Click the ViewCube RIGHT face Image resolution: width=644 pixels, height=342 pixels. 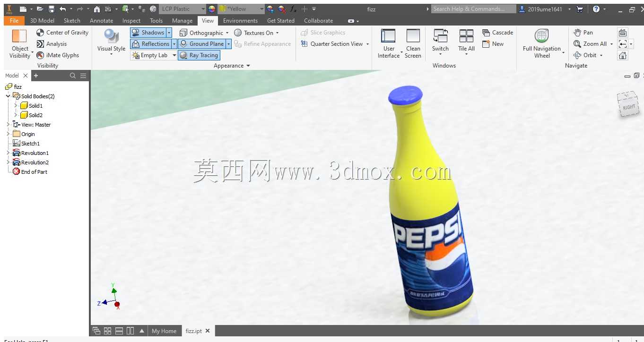[x=628, y=107]
